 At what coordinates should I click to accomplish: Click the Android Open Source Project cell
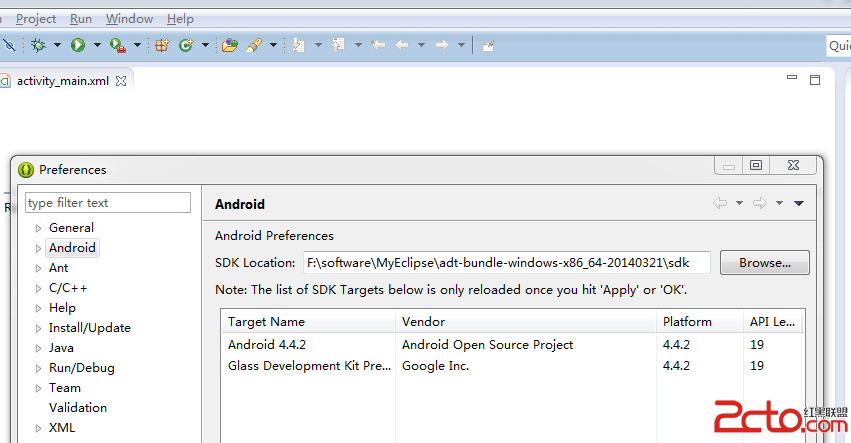(x=487, y=345)
